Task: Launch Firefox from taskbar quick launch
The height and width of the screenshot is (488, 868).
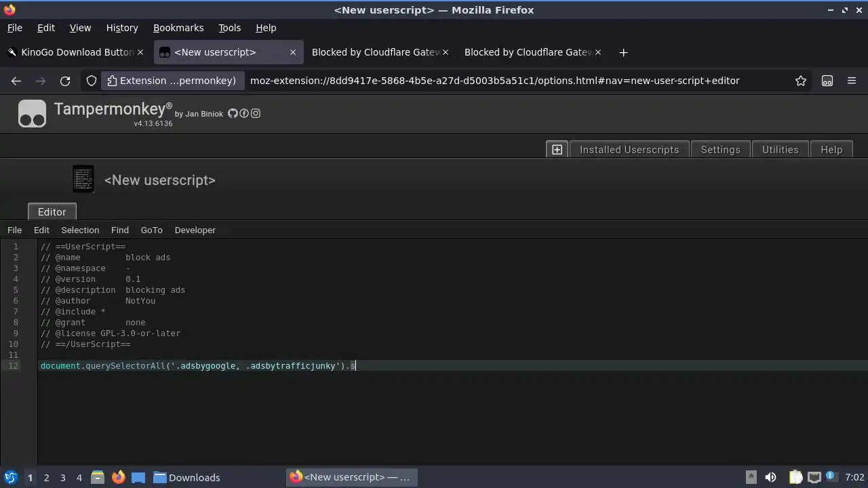Action: coord(118,477)
